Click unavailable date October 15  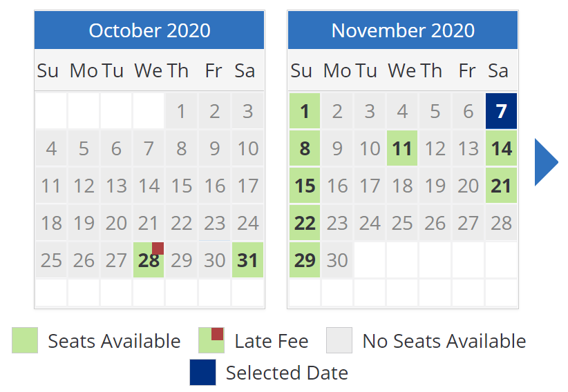182,186
